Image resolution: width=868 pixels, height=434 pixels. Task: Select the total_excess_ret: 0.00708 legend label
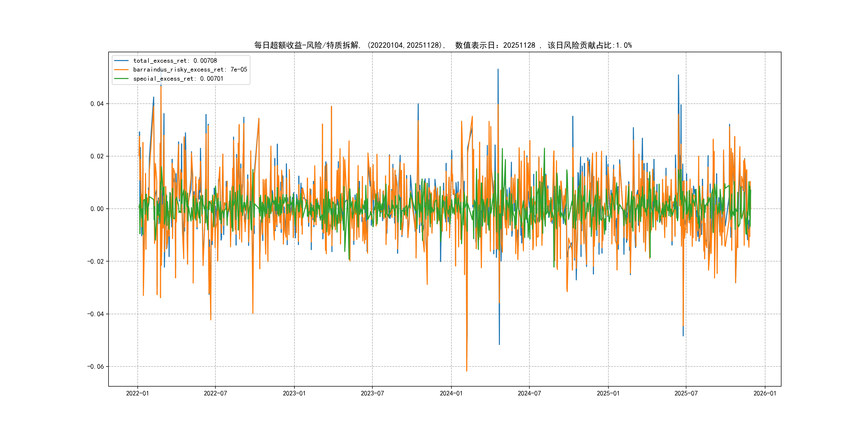[x=175, y=61]
